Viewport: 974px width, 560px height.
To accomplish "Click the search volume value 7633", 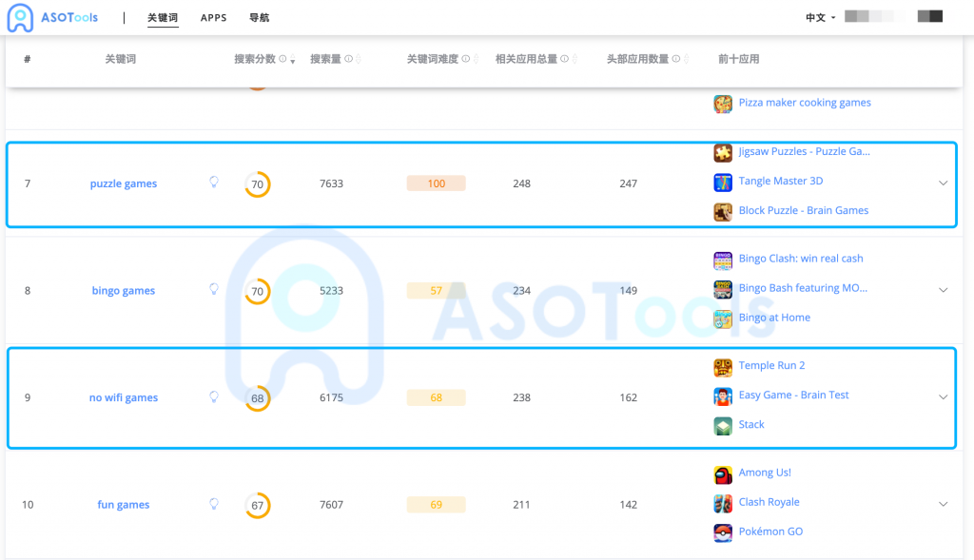I will tap(331, 183).
